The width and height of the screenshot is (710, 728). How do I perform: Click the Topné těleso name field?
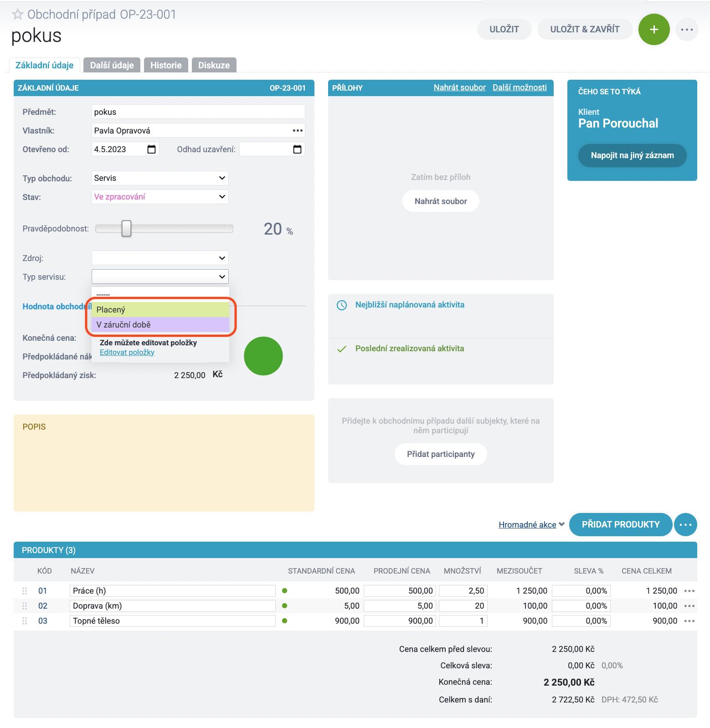(173, 621)
